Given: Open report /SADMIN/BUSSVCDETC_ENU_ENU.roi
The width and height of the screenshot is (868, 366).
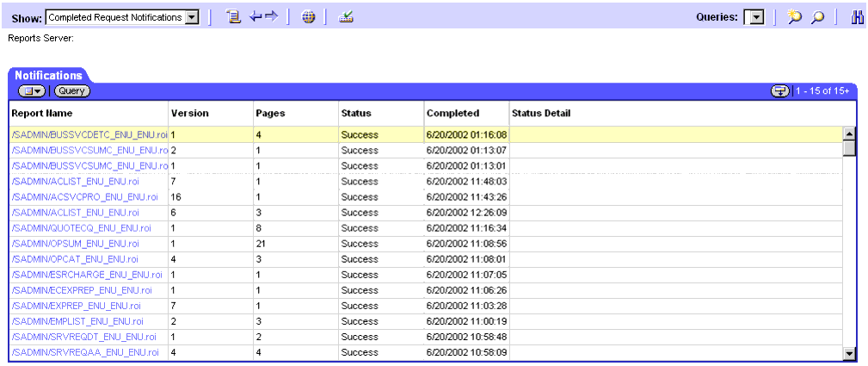Looking at the screenshot, I should (89, 134).
